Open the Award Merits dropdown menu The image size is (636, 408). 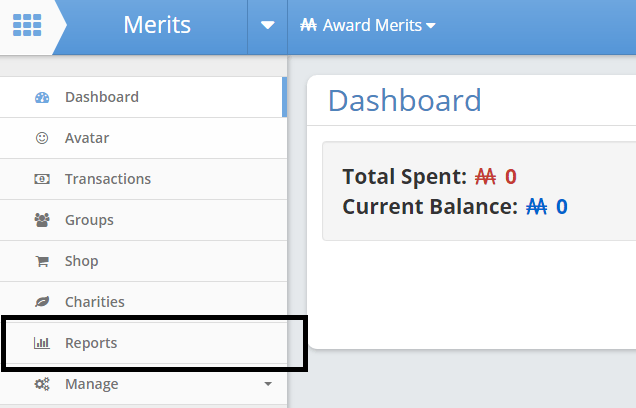pyautogui.click(x=367, y=26)
